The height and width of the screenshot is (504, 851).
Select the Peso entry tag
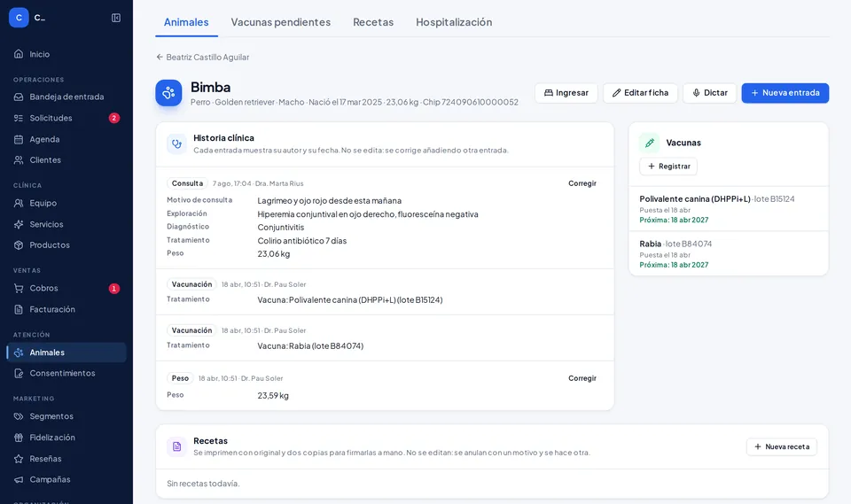pyautogui.click(x=180, y=378)
